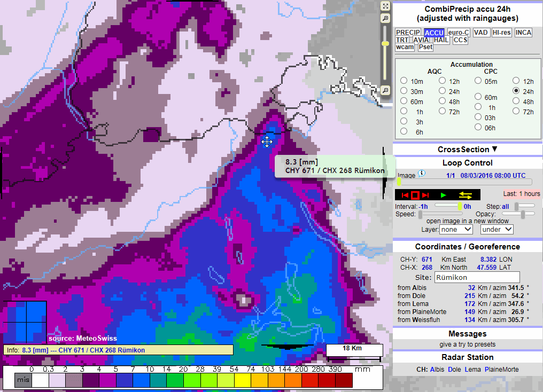Click the full-extent map icon
The image size is (543, 392).
point(385,6)
